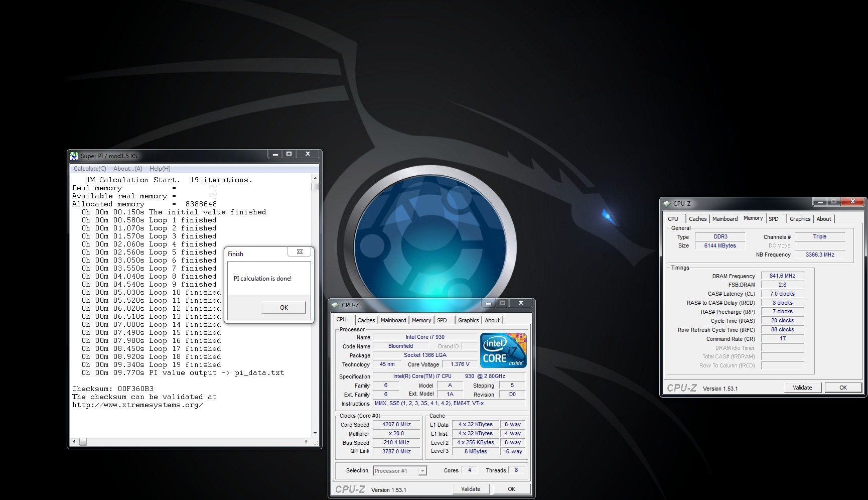Image resolution: width=868 pixels, height=500 pixels.
Task: Click OK in the Finish dialog
Action: (x=284, y=308)
